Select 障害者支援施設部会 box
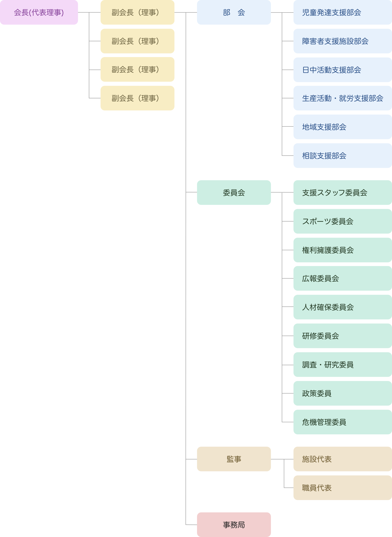The height and width of the screenshot is (537, 392). pyautogui.click(x=343, y=41)
